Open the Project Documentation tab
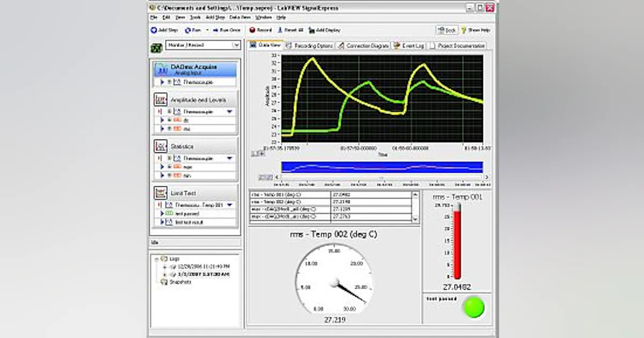This screenshot has height=338, width=644. pyautogui.click(x=457, y=46)
